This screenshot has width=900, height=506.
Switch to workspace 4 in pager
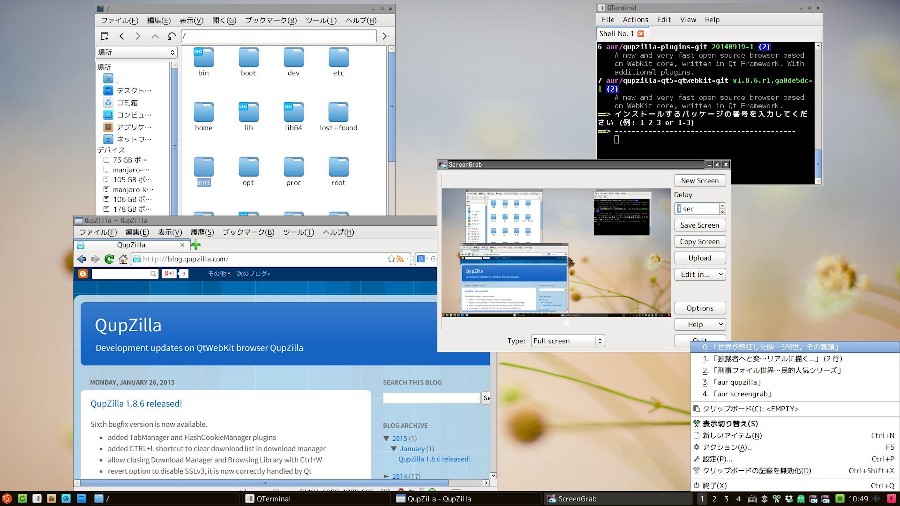[738, 499]
